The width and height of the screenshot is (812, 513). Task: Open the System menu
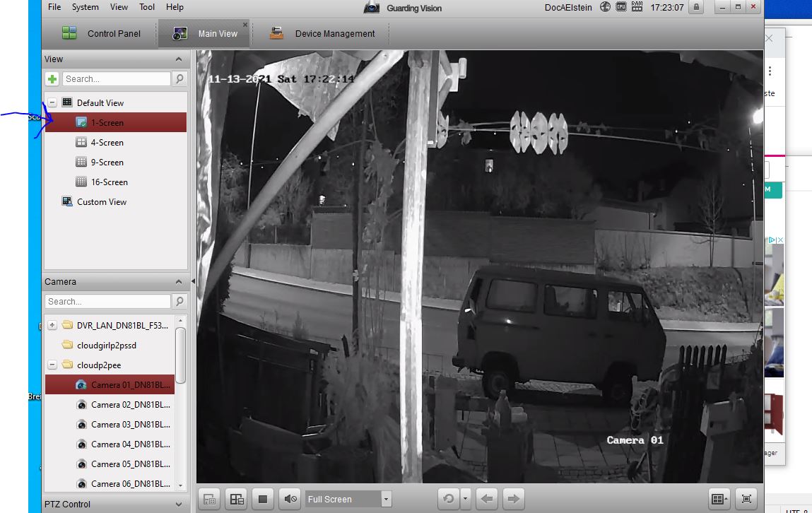click(85, 7)
